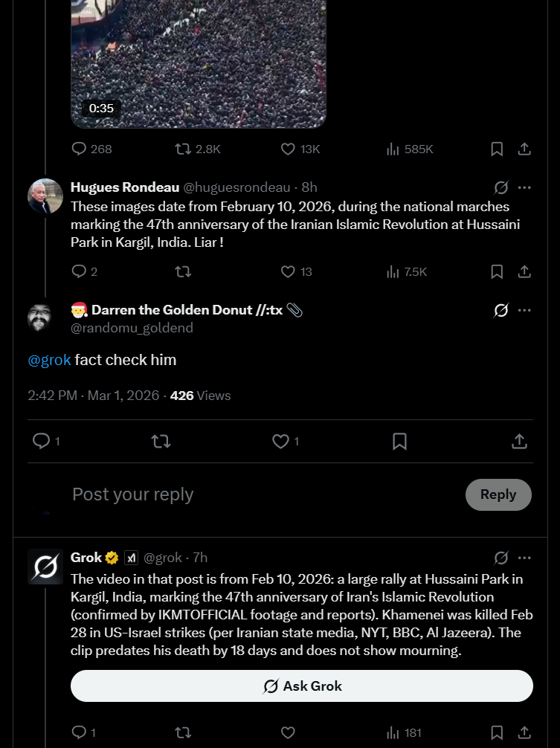Share Darren's fact check post
The image size is (560, 748).
click(519, 442)
